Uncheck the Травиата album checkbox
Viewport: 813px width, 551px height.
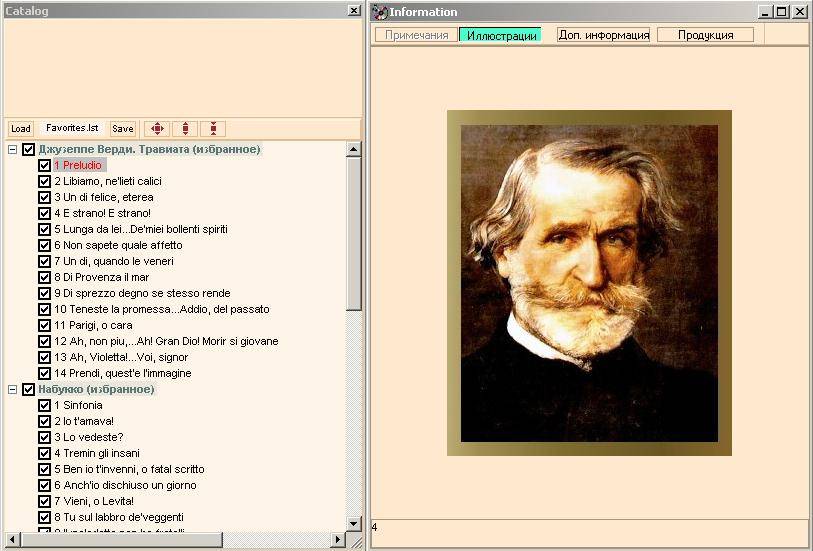coord(29,150)
